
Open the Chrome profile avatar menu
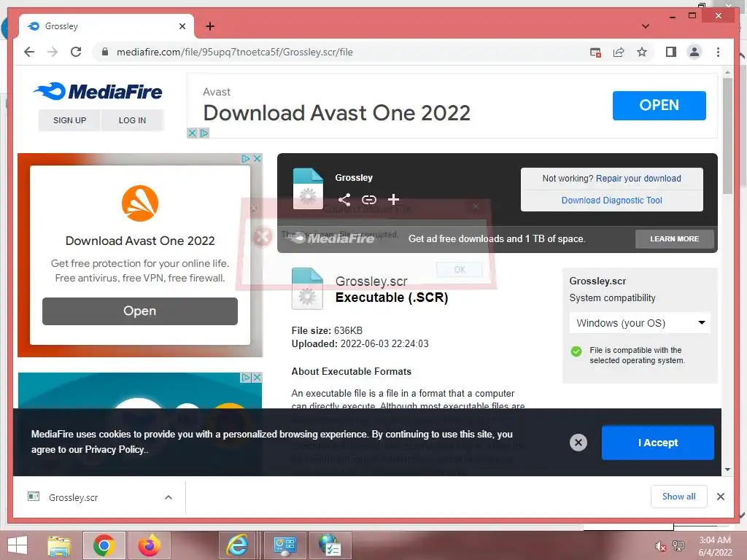pos(694,52)
